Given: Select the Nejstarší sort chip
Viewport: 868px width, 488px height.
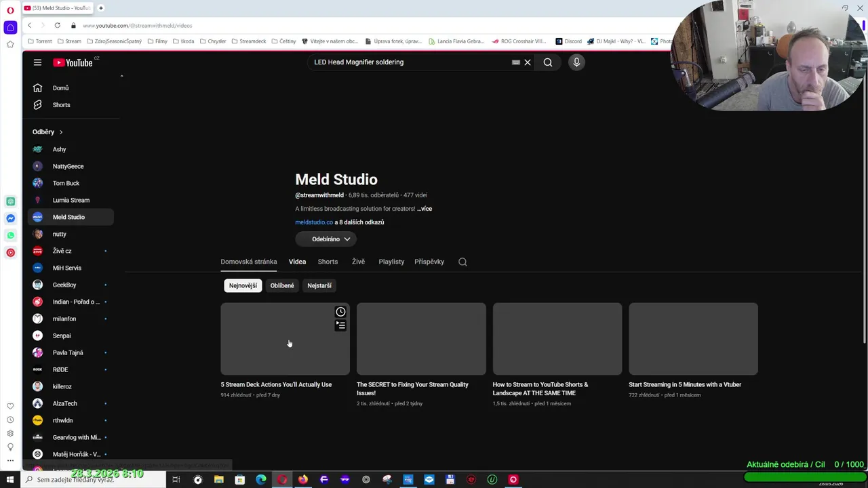Looking at the screenshot, I should point(319,285).
